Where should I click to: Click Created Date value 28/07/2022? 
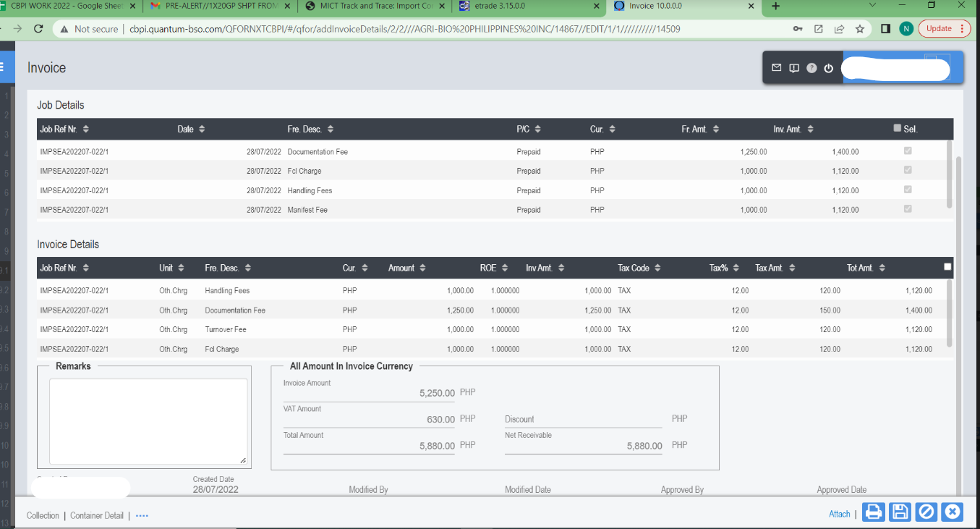[216, 489]
